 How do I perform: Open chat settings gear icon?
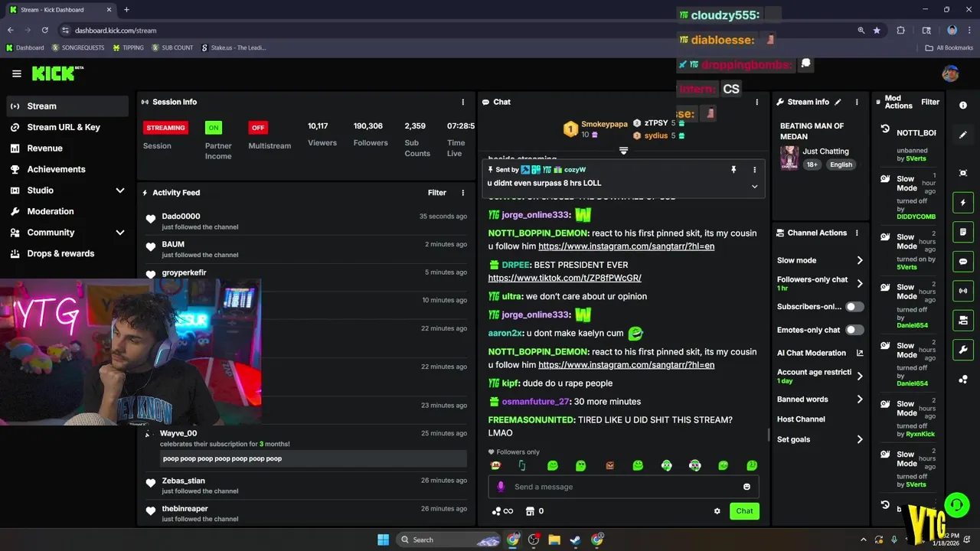tap(717, 511)
